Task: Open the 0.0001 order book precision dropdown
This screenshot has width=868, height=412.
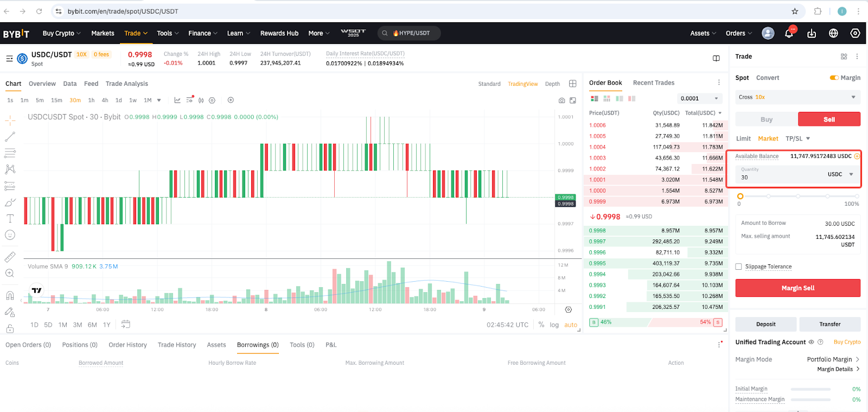Action: click(699, 98)
